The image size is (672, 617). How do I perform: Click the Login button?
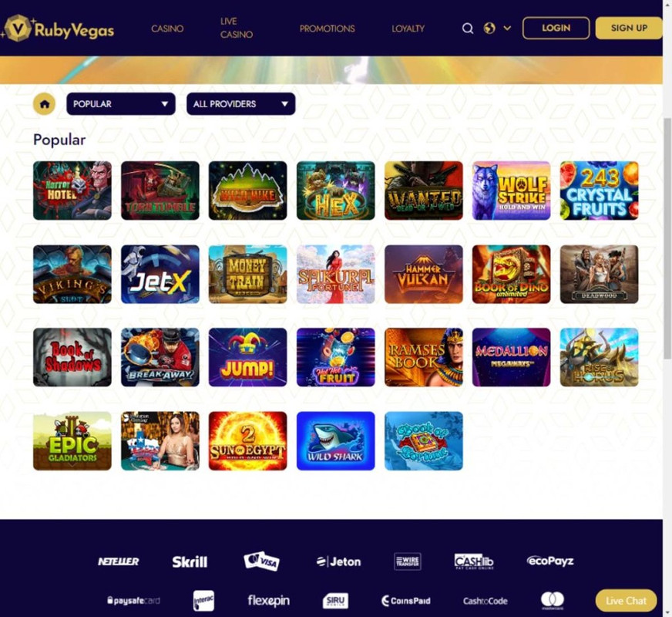pos(556,29)
